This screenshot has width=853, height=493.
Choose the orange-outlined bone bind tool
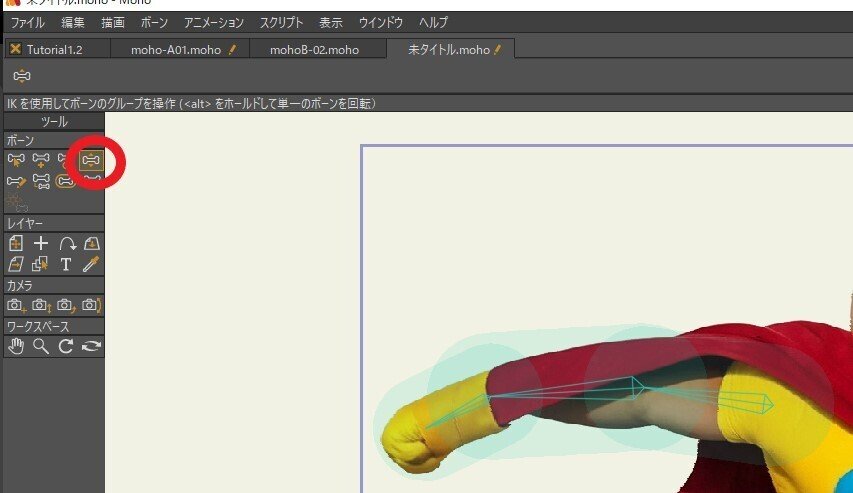66,181
